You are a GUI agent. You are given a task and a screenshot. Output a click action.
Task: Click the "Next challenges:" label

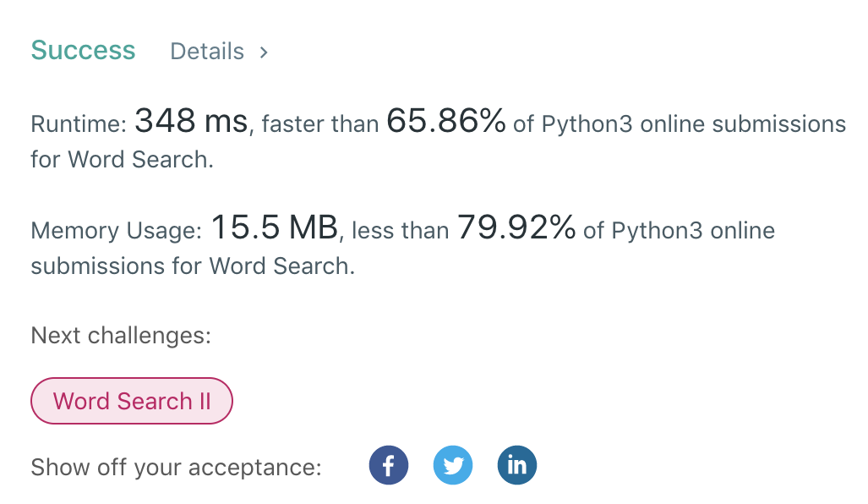point(120,336)
